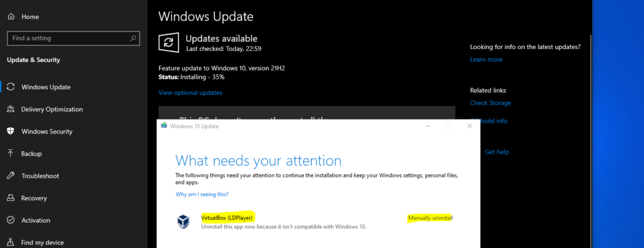
Task: Click the Related links heading
Action: [x=488, y=91]
